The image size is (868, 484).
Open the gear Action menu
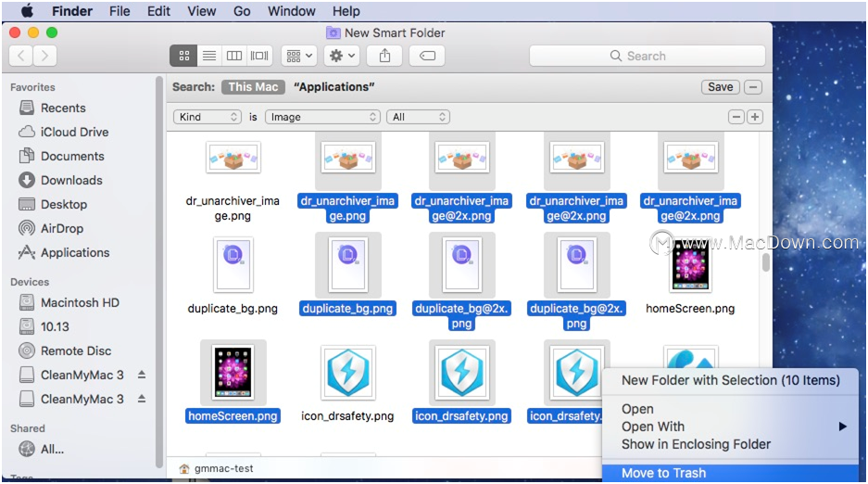342,56
